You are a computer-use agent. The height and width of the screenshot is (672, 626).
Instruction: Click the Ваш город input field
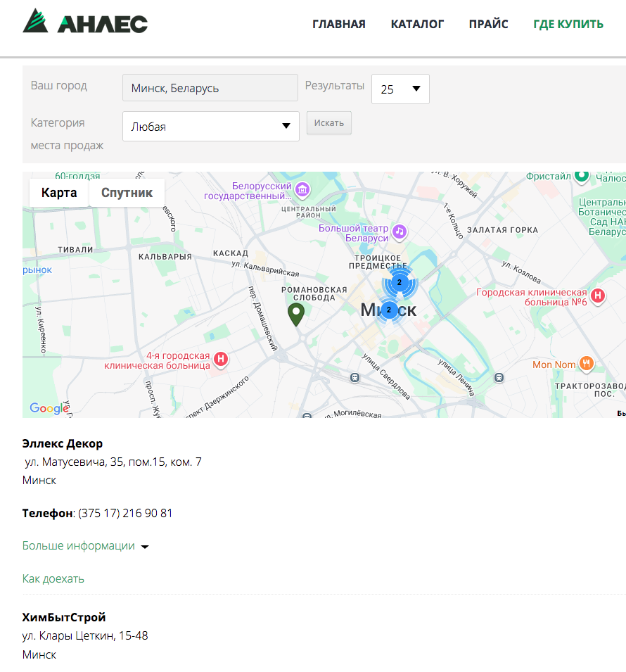(210, 88)
